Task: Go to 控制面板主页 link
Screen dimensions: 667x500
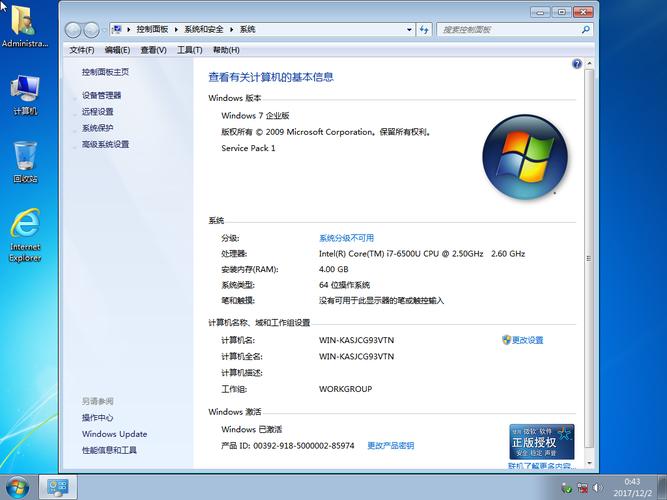Action: (x=105, y=72)
